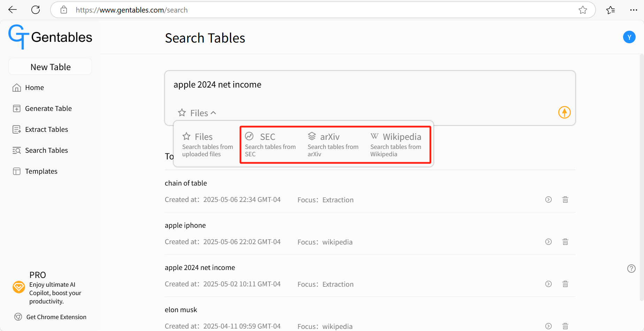
Task: Click the browser address bar URL
Action: 132,10
